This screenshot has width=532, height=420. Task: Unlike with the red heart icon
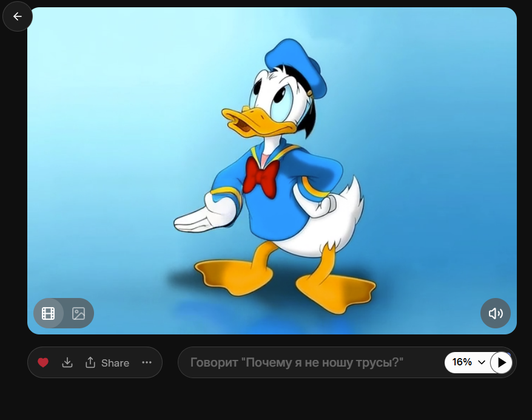(x=43, y=362)
